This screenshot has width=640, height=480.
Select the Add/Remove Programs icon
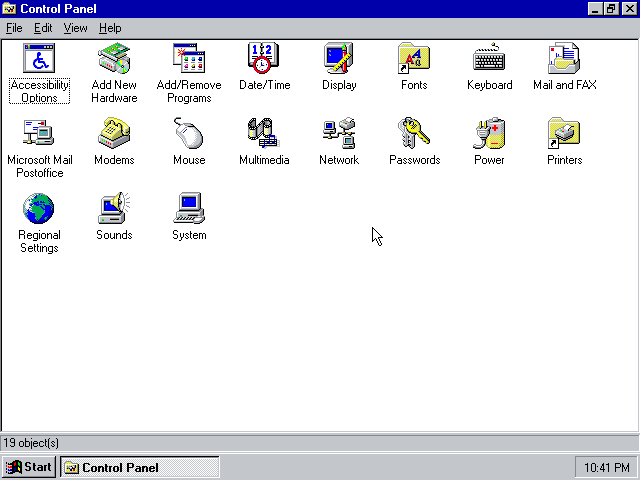coord(189,58)
